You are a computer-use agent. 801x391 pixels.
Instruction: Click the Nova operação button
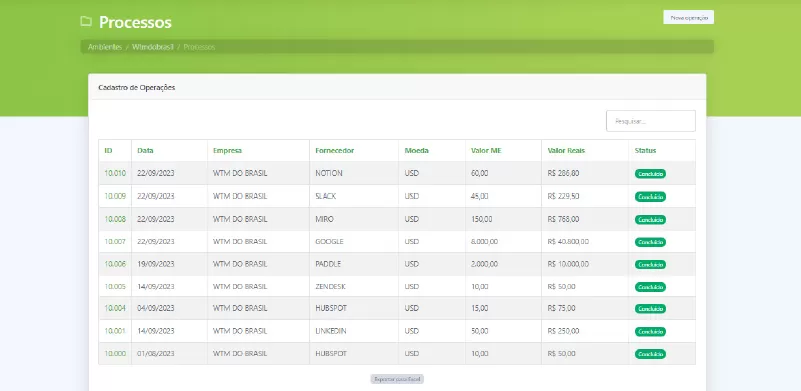point(689,17)
